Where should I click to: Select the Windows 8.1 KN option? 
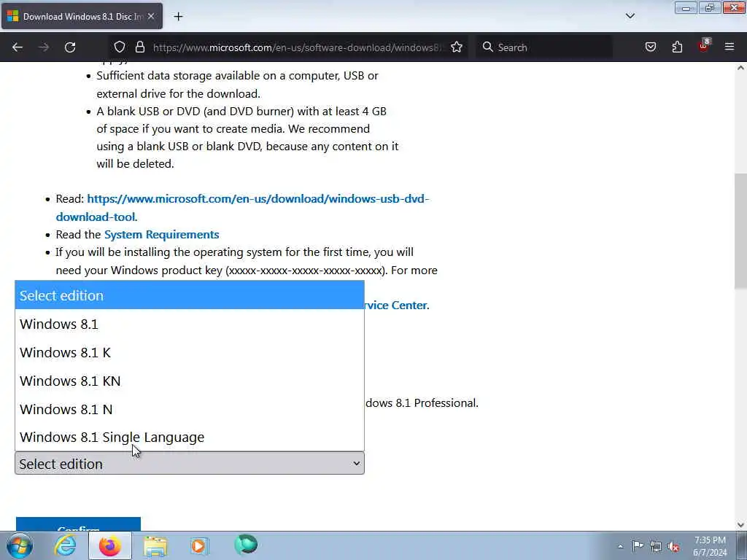pos(190,381)
